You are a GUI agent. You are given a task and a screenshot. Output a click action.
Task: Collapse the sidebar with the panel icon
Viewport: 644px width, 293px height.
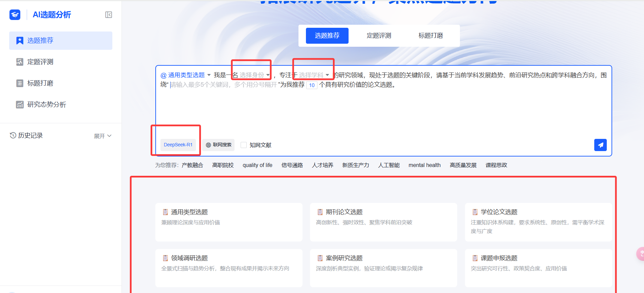109,15
